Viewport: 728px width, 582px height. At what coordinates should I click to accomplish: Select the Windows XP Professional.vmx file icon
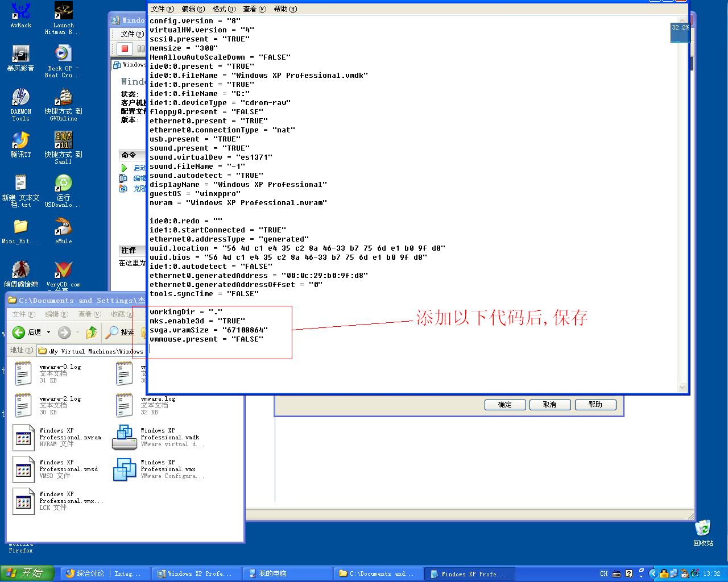click(124, 469)
